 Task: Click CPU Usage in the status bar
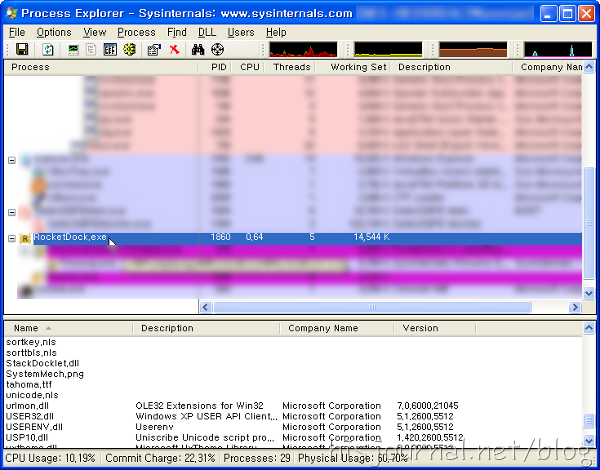click(51, 458)
